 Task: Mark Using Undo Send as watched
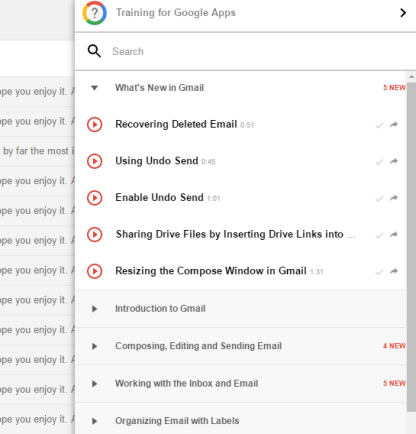(x=379, y=162)
